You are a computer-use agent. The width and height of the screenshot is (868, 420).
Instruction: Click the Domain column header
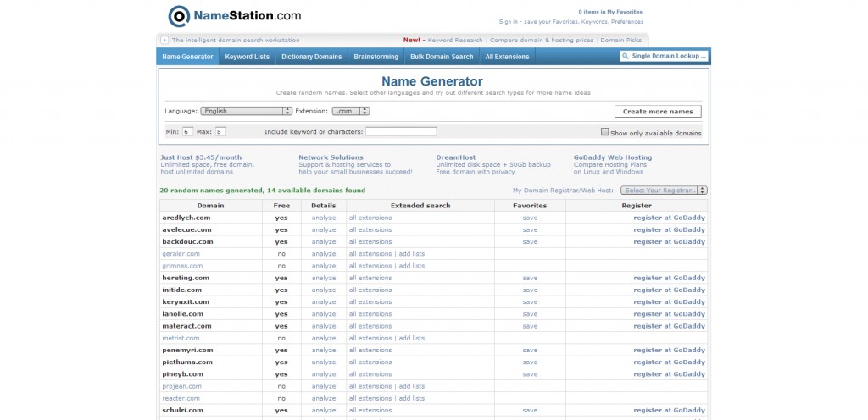click(x=211, y=206)
